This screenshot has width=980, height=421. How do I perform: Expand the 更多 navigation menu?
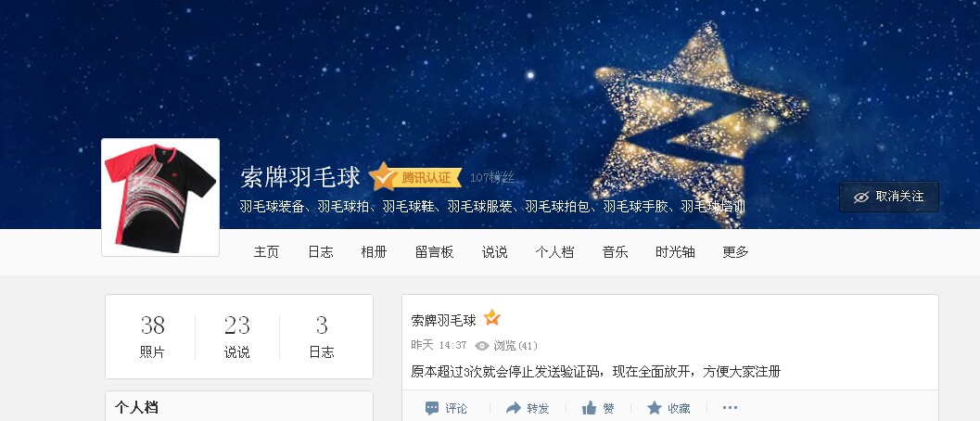[735, 252]
